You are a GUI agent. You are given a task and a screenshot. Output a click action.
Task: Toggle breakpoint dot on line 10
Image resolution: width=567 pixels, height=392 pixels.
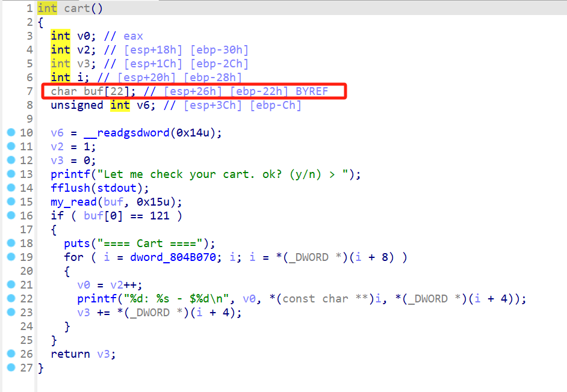[x=10, y=133]
